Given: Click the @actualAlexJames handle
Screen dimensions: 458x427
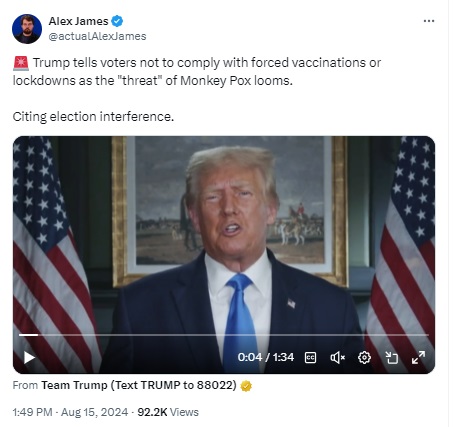Looking at the screenshot, I should click(97, 36).
